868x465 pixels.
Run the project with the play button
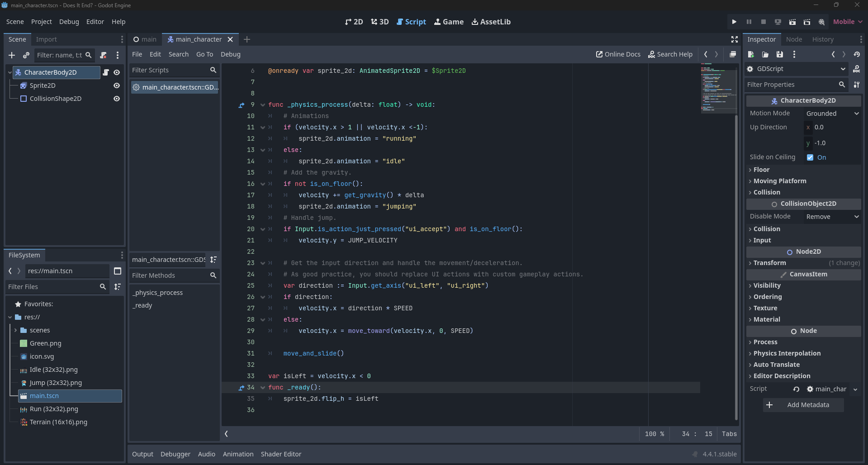[x=734, y=22]
